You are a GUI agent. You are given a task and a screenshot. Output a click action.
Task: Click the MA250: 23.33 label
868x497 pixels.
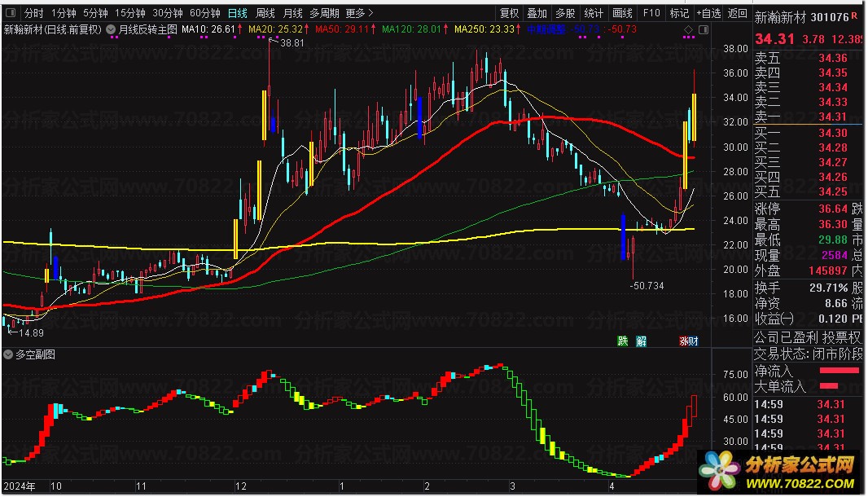pos(487,29)
